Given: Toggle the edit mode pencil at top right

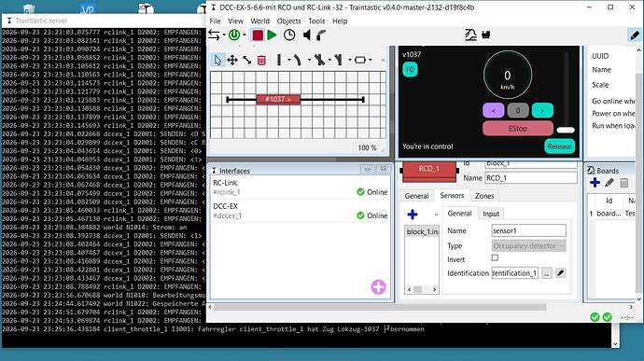Looking at the screenshot, I should click(x=635, y=35).
